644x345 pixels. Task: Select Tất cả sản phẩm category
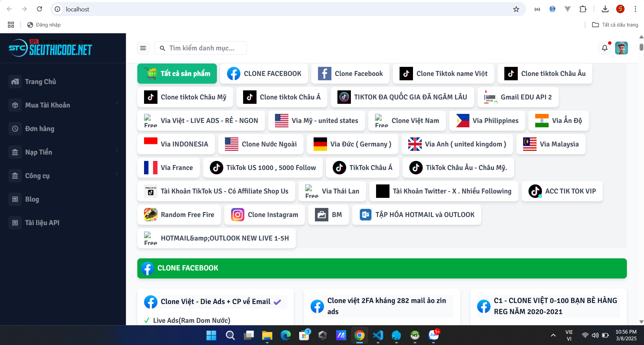(x=177, y=74)
